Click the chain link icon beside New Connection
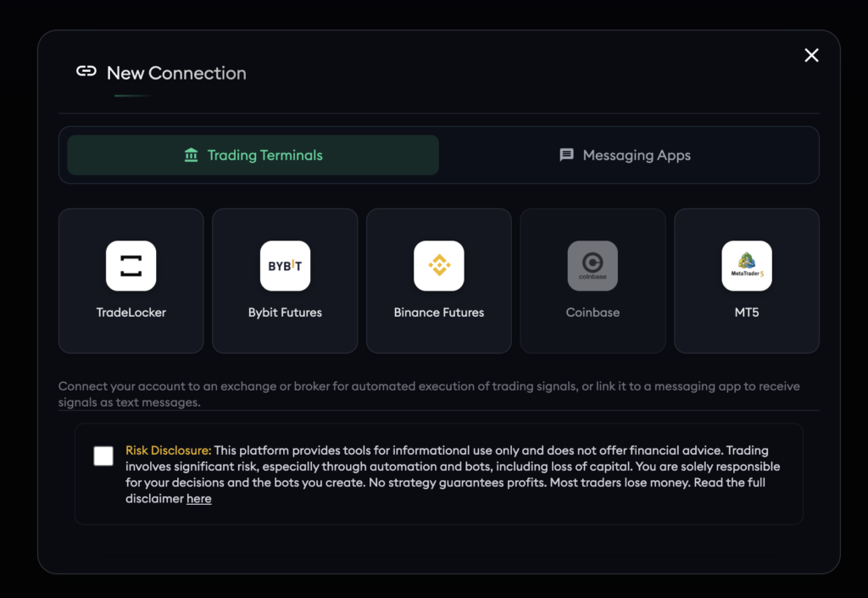Image resolution: width=868 pixels, height=598 pixels. click(86, 72)
